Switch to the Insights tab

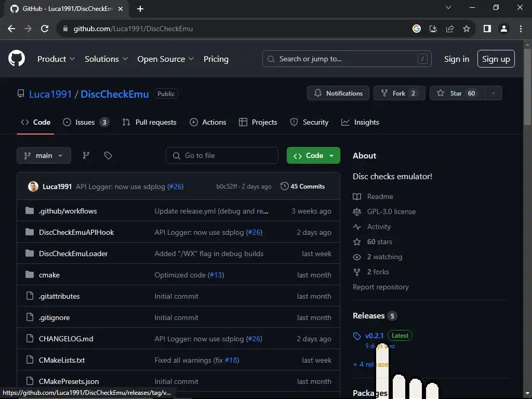point(360,122)
